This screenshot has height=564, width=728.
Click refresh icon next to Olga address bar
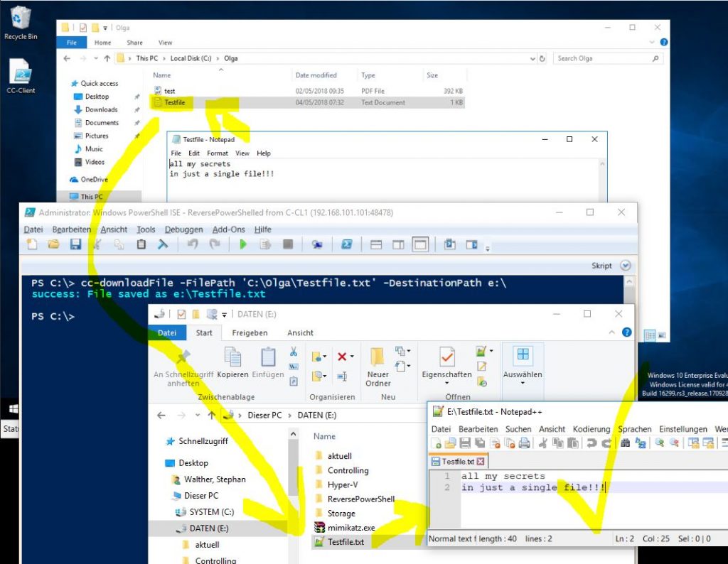542,58
